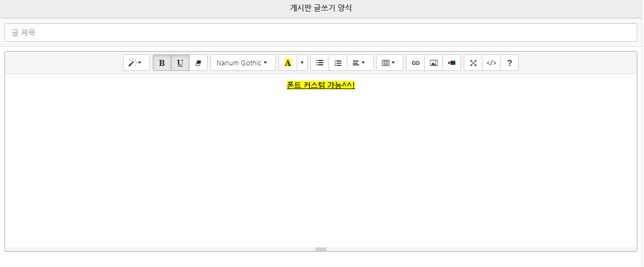Switch to code view
644x267 pixels.
(491, 63)
